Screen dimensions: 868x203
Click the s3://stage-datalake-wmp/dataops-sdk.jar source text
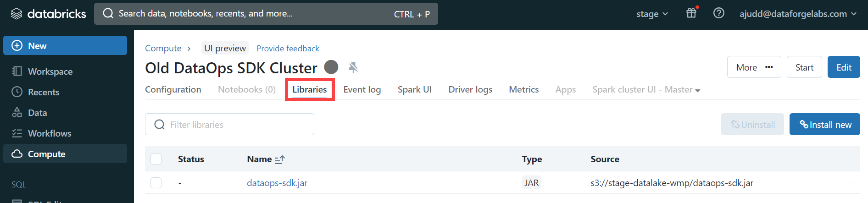pyautogui.click(x=672, y=183)
